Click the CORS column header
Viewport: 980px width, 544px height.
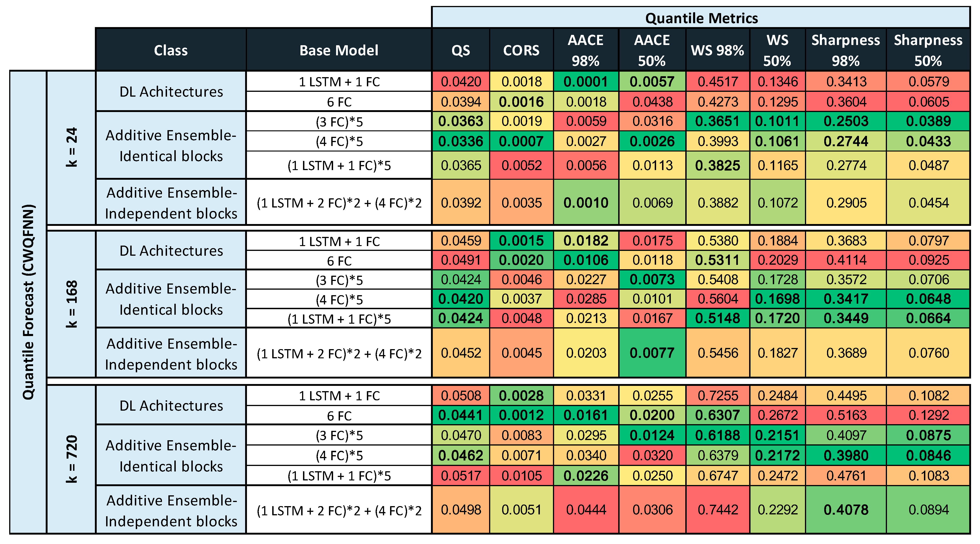click(521, 50)
